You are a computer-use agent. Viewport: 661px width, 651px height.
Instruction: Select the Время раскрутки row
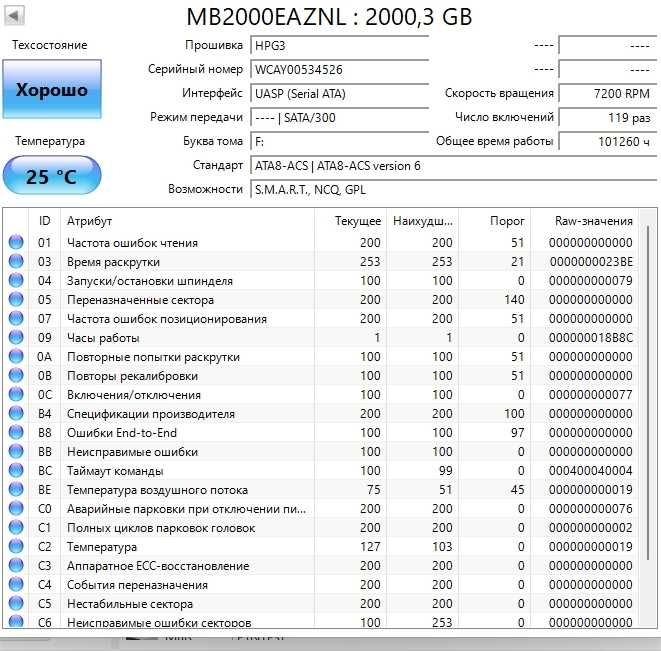321,261
